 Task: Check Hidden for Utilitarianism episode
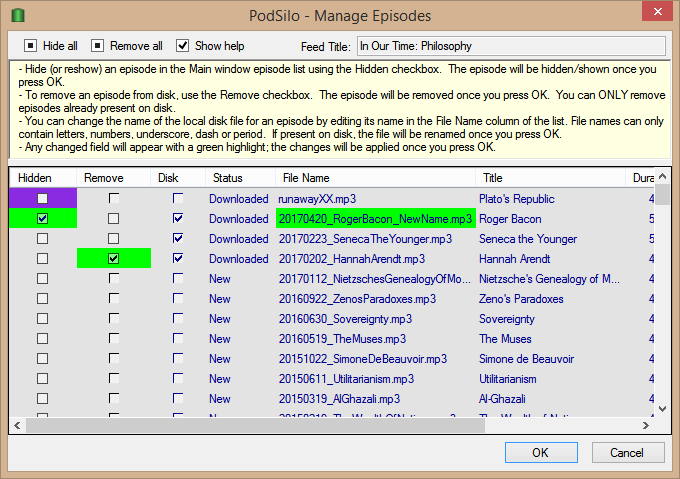point(42,378)
